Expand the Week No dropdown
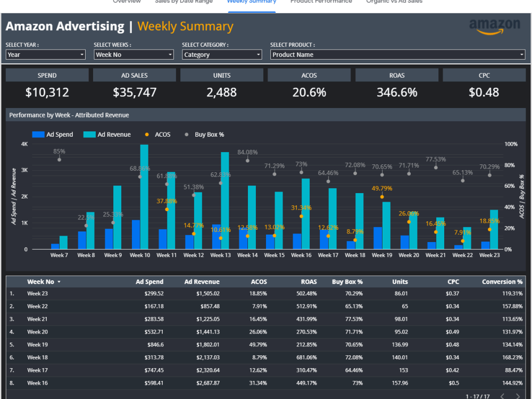 tap(134, 55)
